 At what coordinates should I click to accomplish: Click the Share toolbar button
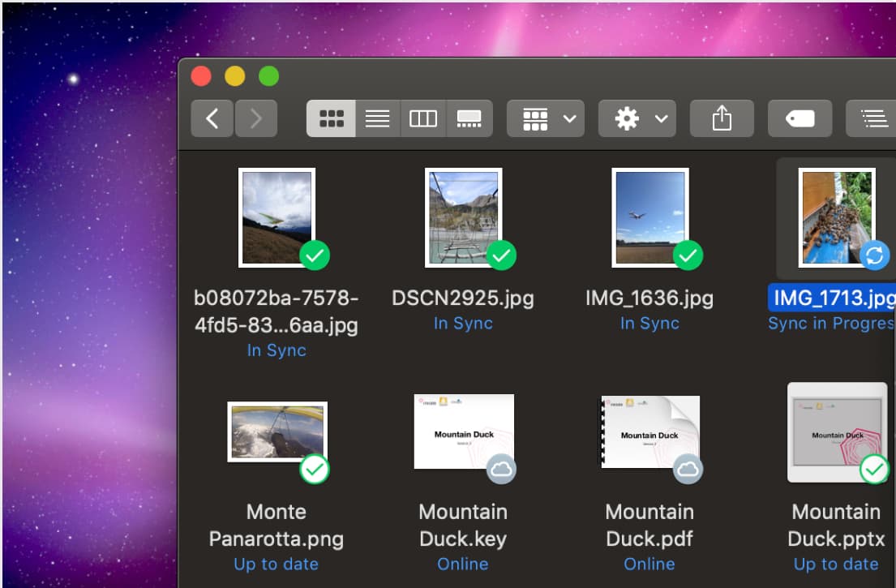(x=722, y=119)
